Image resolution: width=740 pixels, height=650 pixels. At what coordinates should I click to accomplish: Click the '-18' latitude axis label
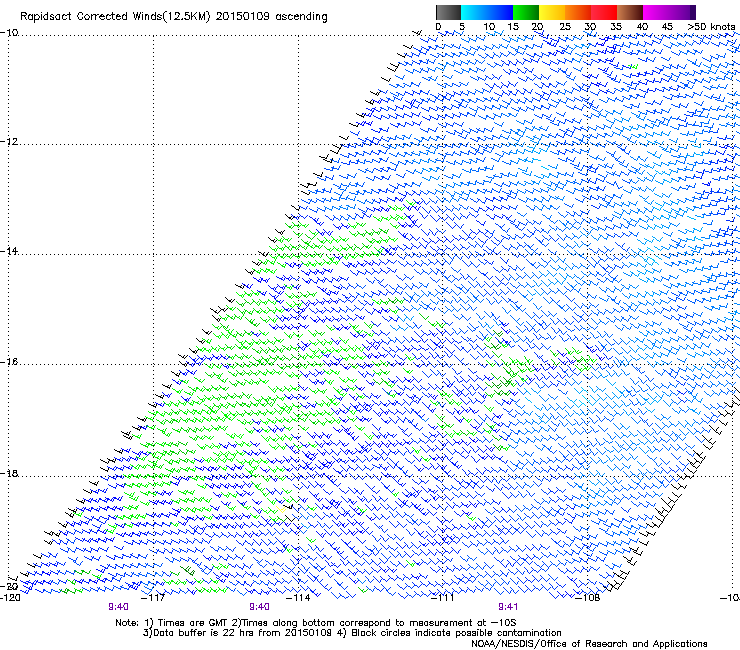(x=9, y=473)
